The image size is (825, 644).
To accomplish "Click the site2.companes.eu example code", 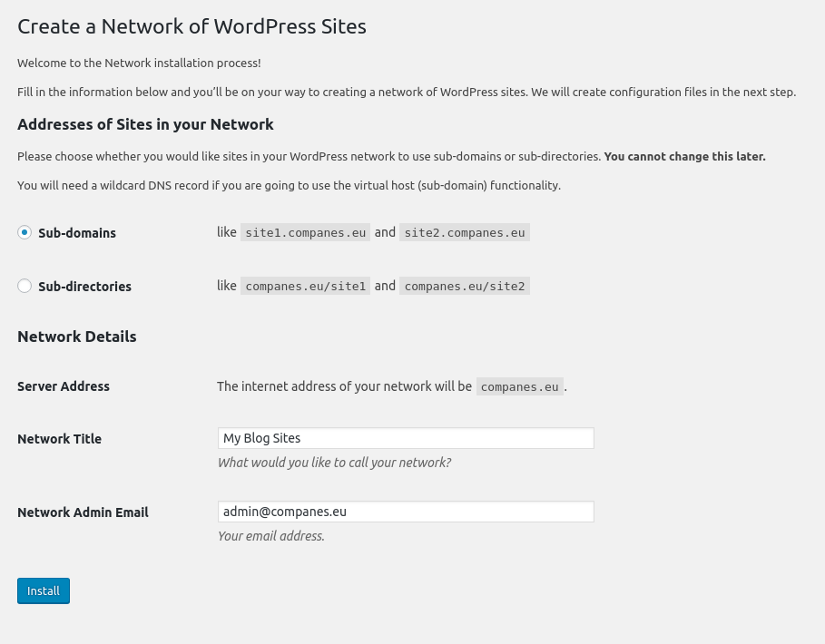I will coord(464,232).
